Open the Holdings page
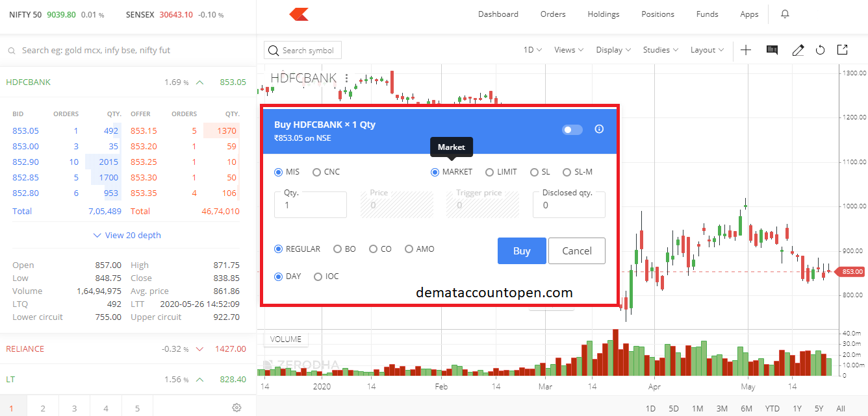Viewport: 868px width, 416px height. coord(604,14)
